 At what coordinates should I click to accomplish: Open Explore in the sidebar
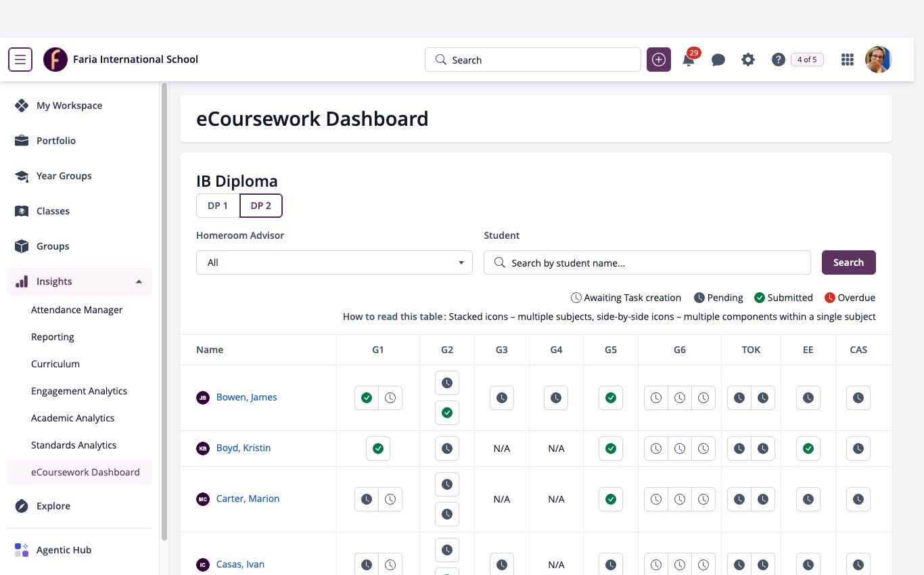(79, 506)
